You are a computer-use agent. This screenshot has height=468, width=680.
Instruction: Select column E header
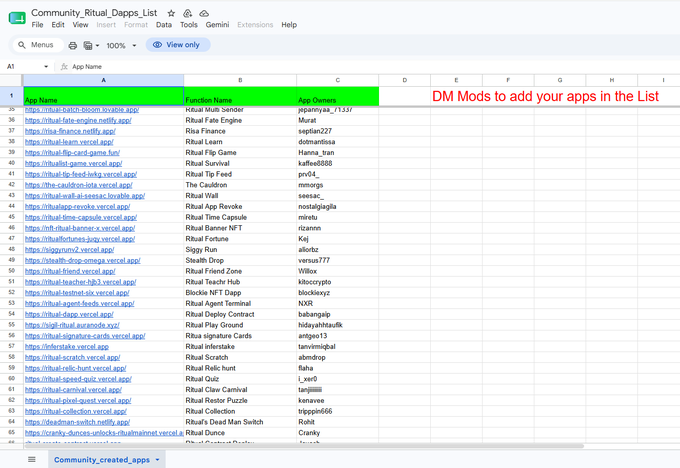point(456,80)
